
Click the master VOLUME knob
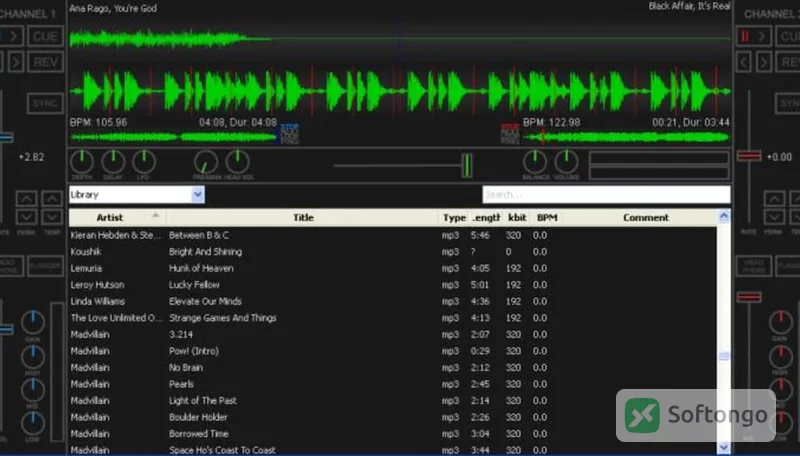pyautogui.click(x=566, y=162)
